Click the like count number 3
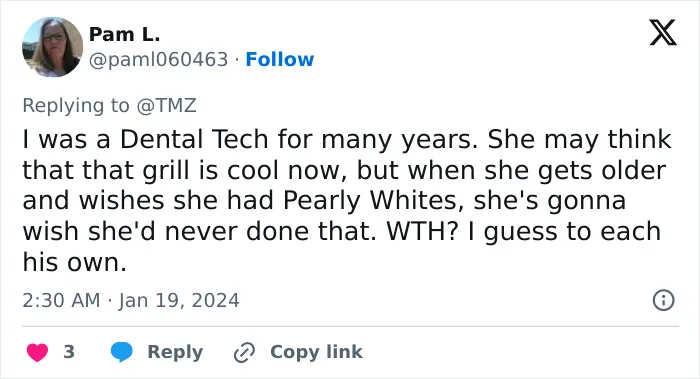This screenshot has height=379, width=700. (69, 352)
